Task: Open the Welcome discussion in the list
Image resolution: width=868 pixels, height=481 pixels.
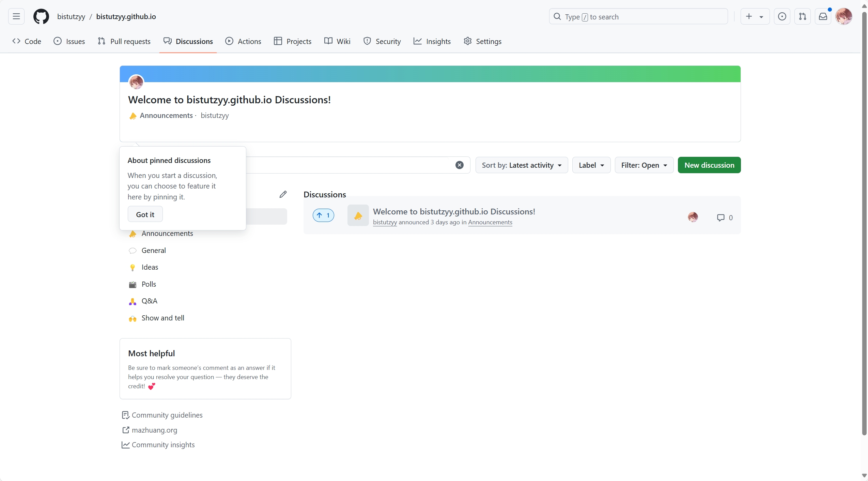Action: (454, 211)
